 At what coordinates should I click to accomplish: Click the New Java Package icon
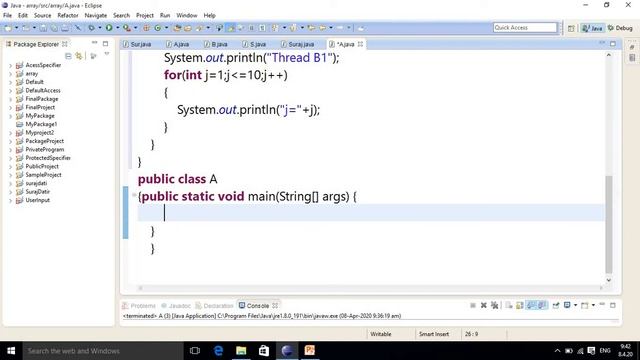146,28
